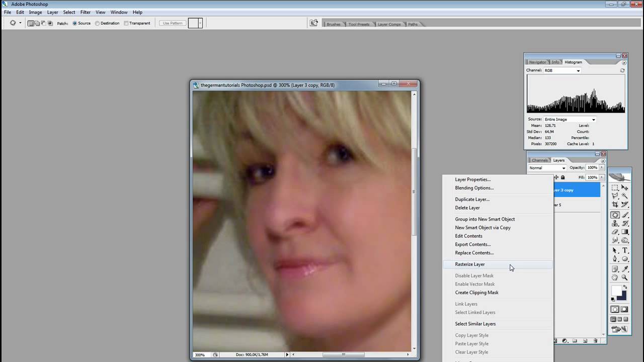644x362 pixels.
Task: Select the Gradient tool
Action: [625, 232]
